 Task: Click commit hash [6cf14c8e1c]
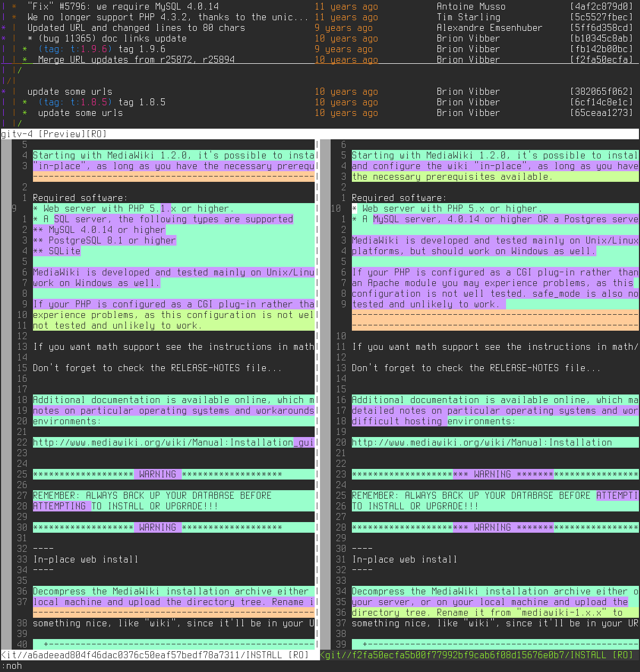pos(601,102)
